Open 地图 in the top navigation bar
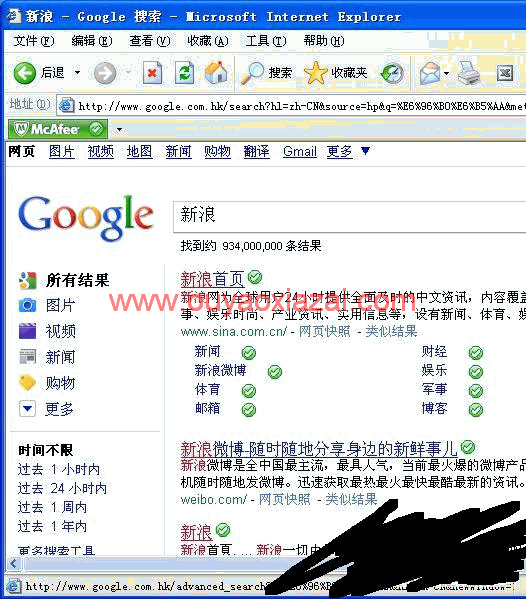 coord(139,152)
